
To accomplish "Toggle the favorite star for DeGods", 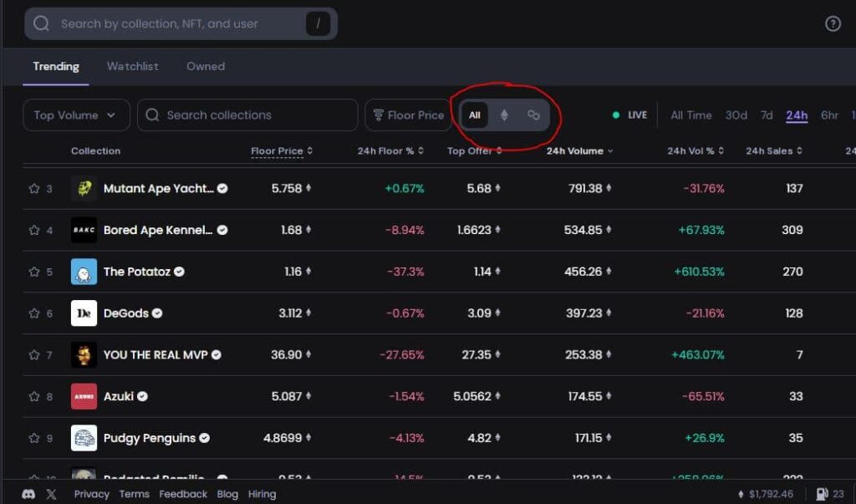I will tap(34, 313).
